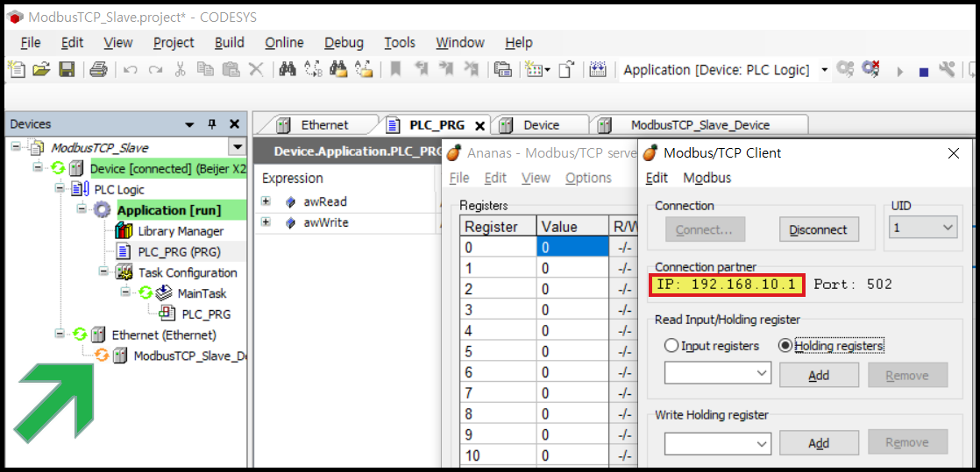Click the Paste clipboard icon
This screenshot has width=980, height=472.
pyautogui.click(x=231, y=69)
